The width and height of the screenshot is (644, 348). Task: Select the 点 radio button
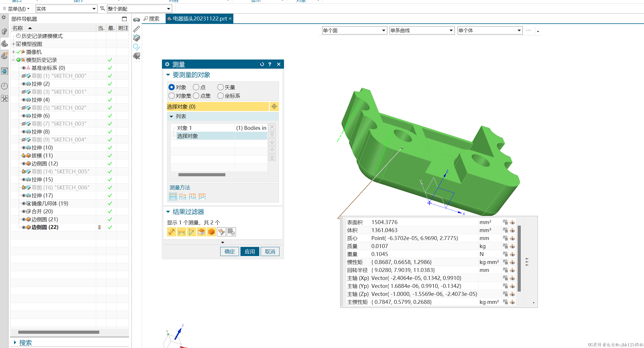(x=196, y=87)
